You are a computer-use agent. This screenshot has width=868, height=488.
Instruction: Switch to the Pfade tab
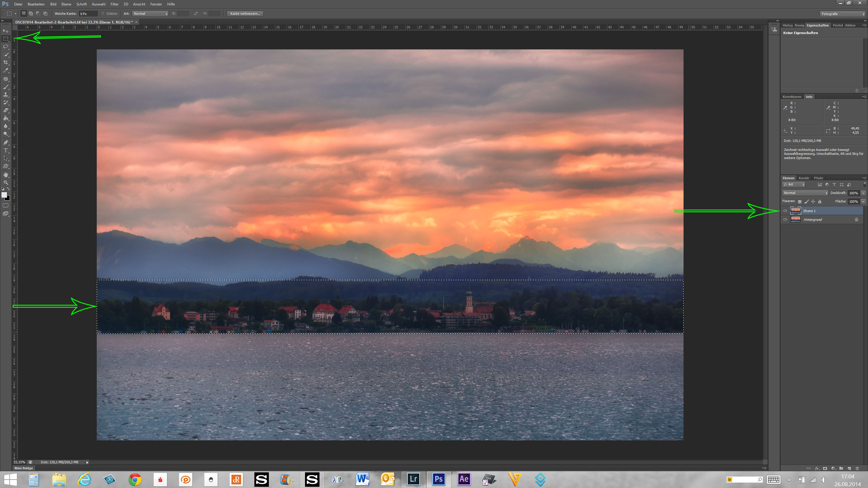[x=818, y=178]
